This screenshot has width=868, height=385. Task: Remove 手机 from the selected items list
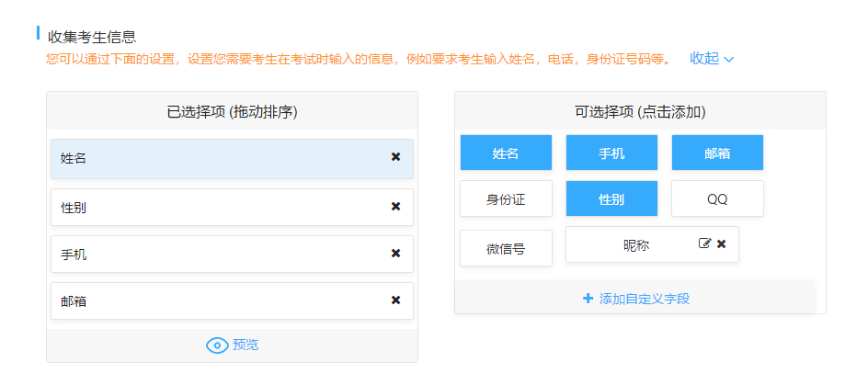pyautogui.click(x=395, y=254)
